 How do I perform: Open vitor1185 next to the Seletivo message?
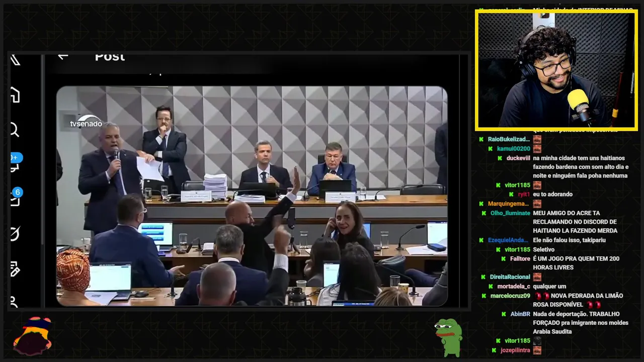pos(517,249)
